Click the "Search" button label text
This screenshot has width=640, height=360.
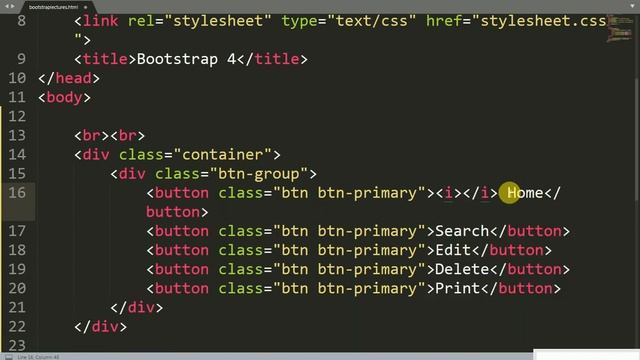coord(462,231)
